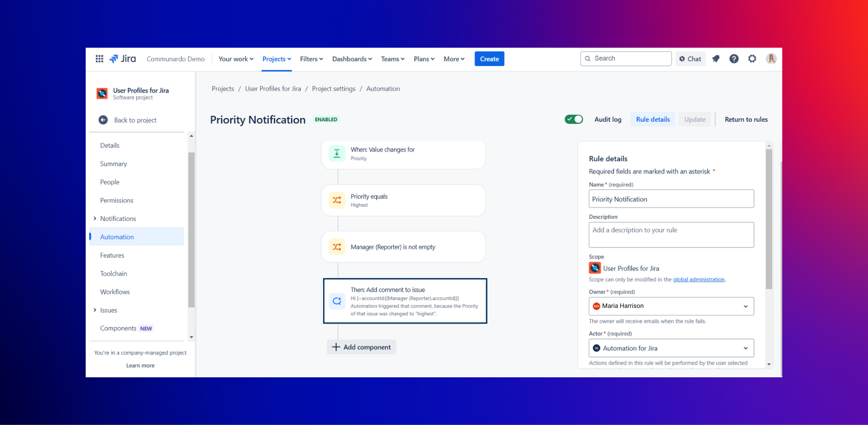
Task: Click the Jira logo
Action: click(123, 59)
